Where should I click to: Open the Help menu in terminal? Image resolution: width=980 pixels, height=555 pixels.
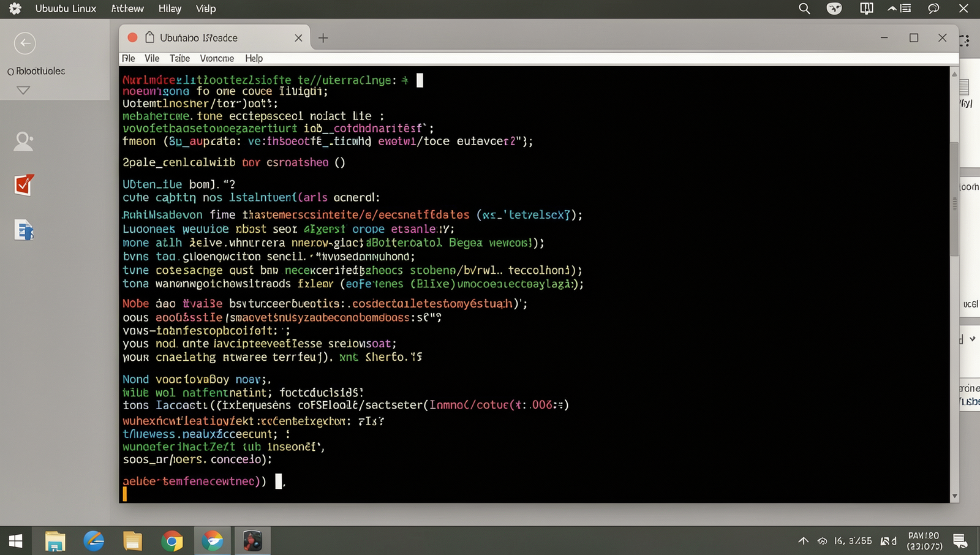pyautogui.click(x=254, y=58)
